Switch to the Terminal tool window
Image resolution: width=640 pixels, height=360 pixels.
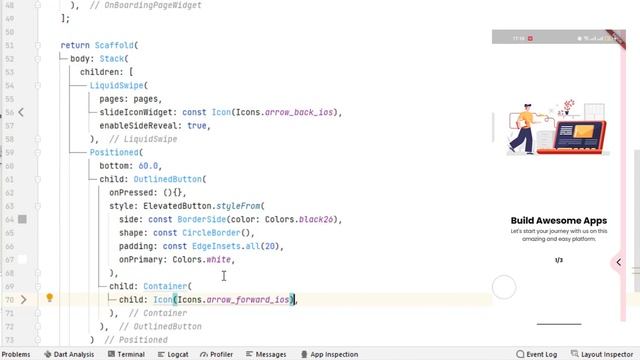coord(126,354)
